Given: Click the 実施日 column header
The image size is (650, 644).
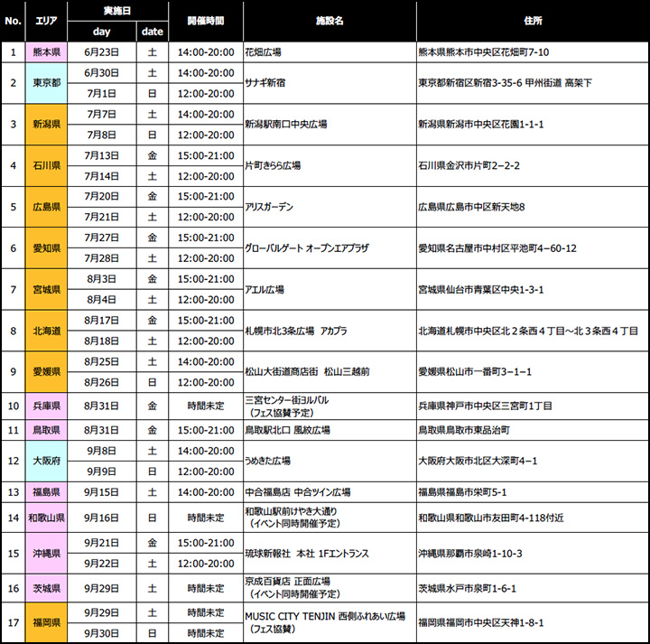Looking at the screenshot, I should point(117,11).
